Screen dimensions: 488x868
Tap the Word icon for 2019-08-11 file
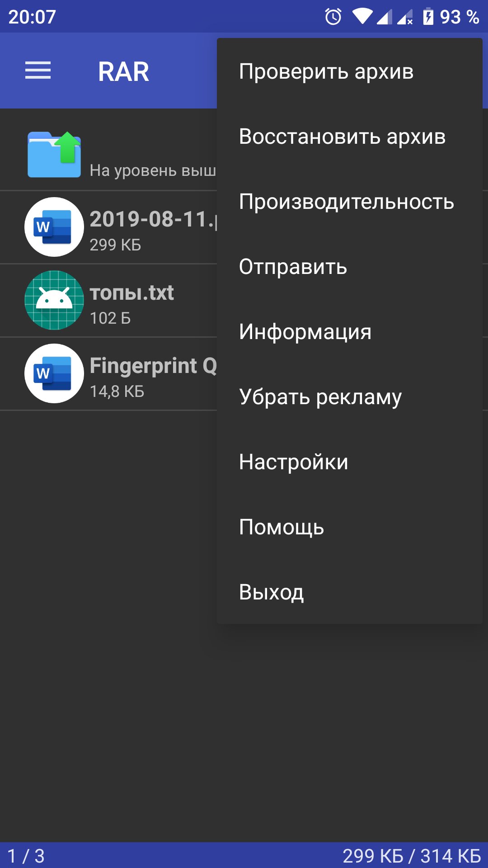[x=54, y=227]
